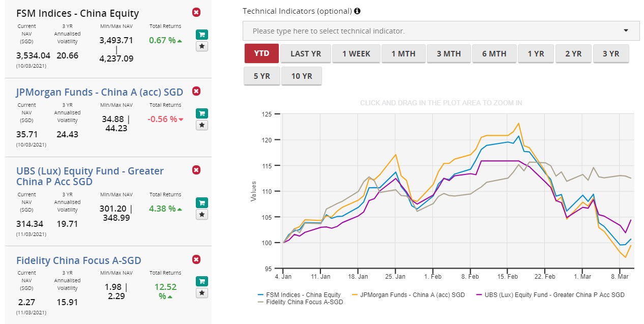
Task: Open JPMorgan Funds - China A fund link
Action: pos(100,92)
